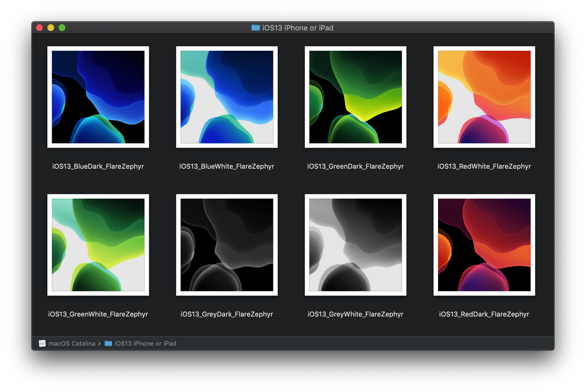586x392 pixels.
Task: Click the folder icon in the path bar
Action: (108, 344)
